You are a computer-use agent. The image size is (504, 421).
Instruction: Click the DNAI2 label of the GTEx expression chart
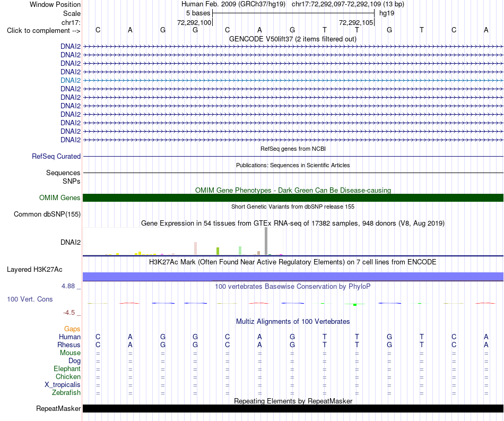71,242
